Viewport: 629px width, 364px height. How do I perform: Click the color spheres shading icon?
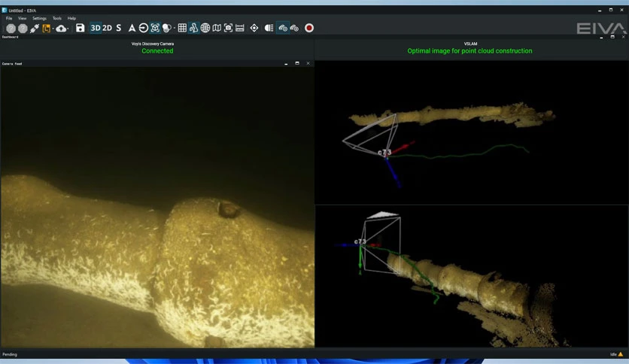click(166, 28)
